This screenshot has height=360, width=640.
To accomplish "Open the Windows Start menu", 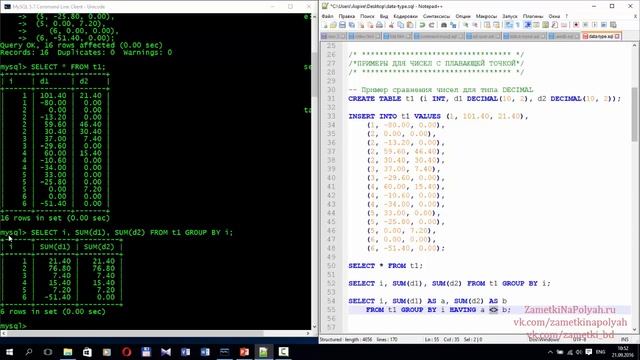I will 9,352.
